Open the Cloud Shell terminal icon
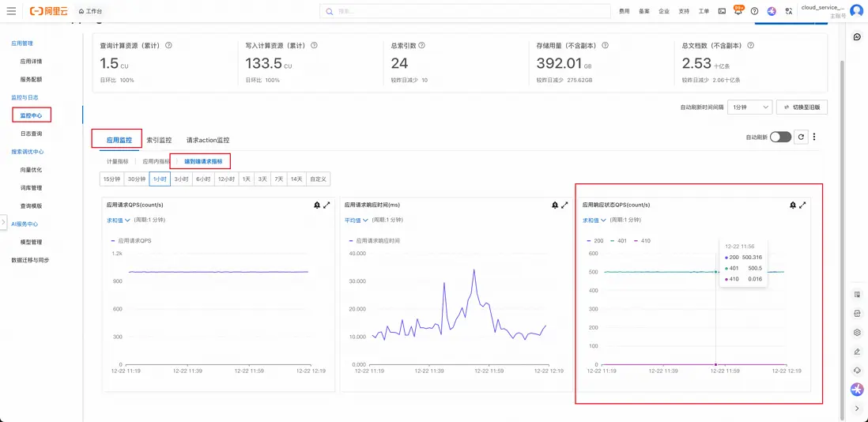The image size is (868, 422). (x=722, y=11)
